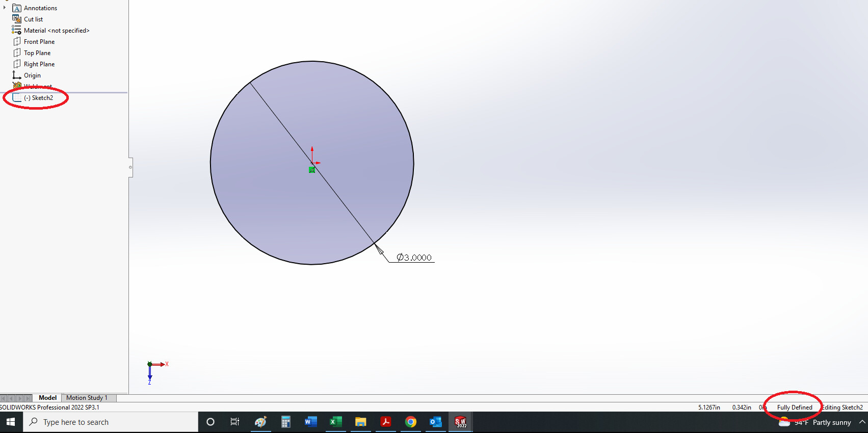The image size is (868, 433).
Task: Click the Front Plane icon
Action: (17, 41)
